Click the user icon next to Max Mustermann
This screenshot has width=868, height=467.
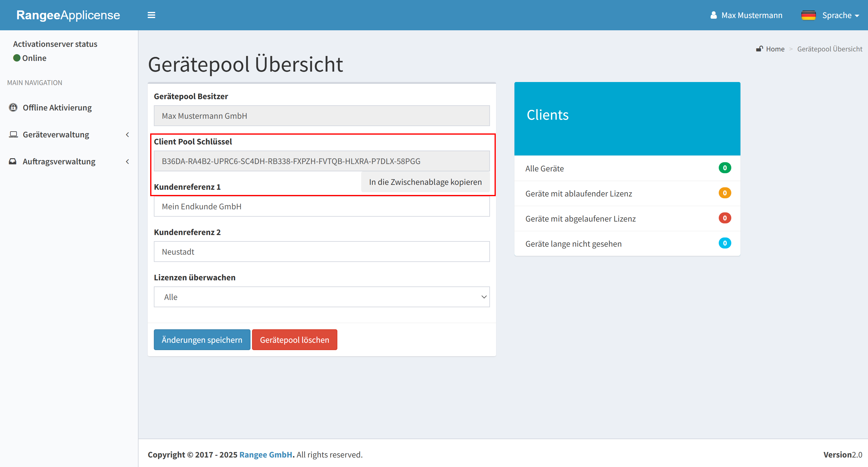714,15
